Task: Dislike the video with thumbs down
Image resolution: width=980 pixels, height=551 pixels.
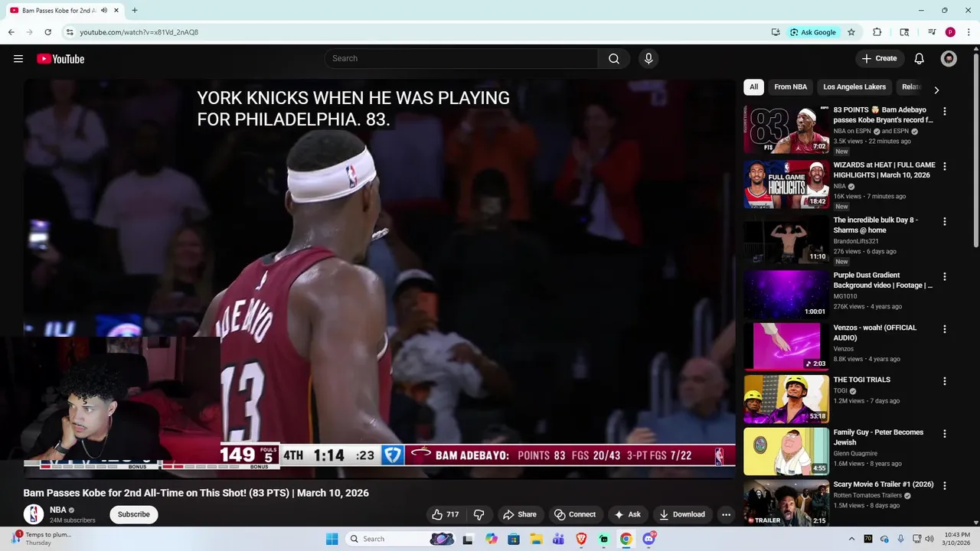Action: tap(479, 514)
